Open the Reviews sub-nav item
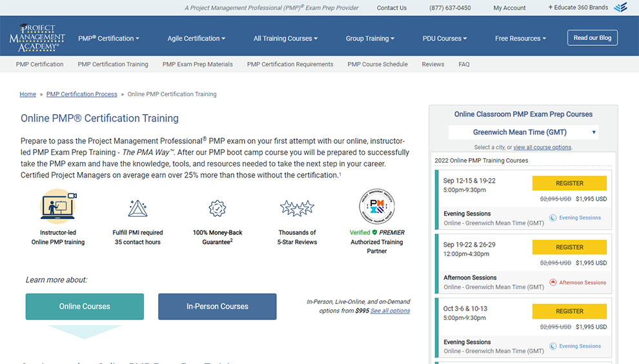Viewport: 639px width, 364px height. pos(433,65)
